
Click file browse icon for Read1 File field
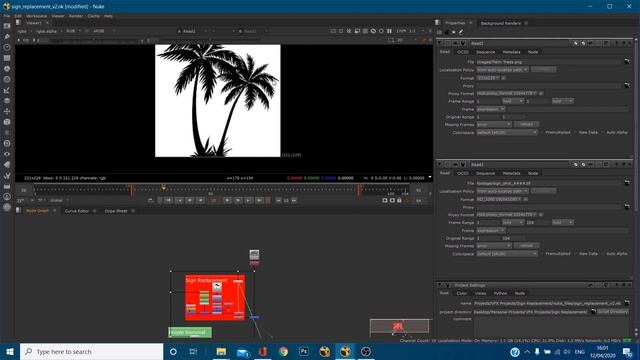coord(627,62)
